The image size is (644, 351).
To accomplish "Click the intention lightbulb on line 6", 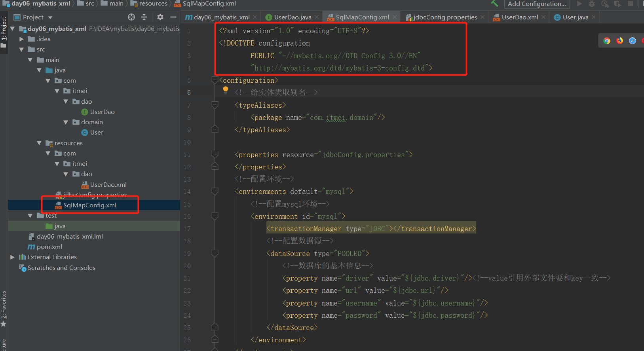I will (226, 90).
